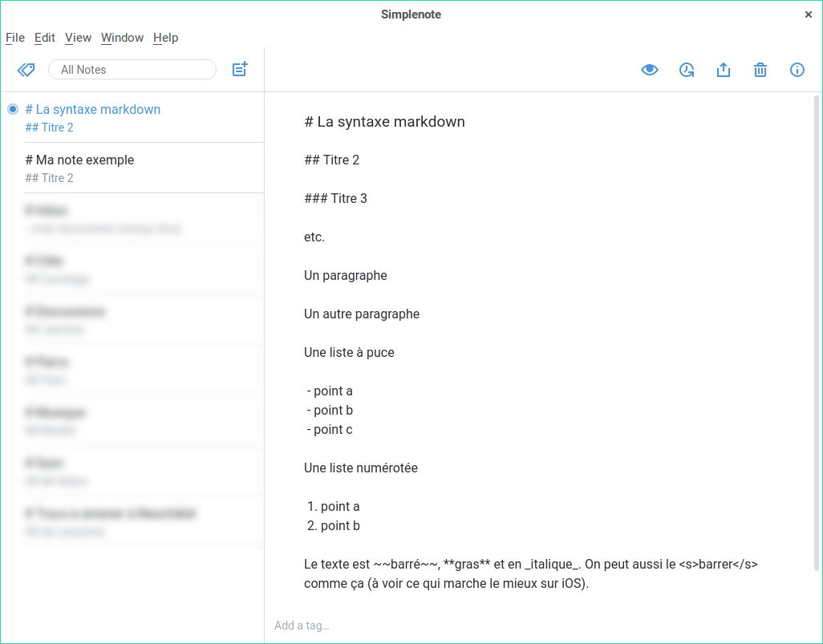
Task: Click the 'Une liste à puce' line
Action: [349, 352]
